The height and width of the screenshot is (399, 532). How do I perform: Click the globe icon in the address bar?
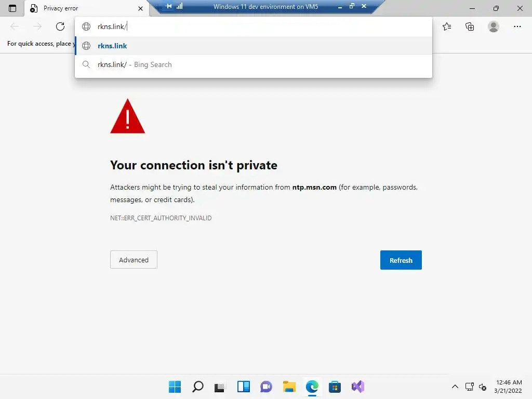86,26
